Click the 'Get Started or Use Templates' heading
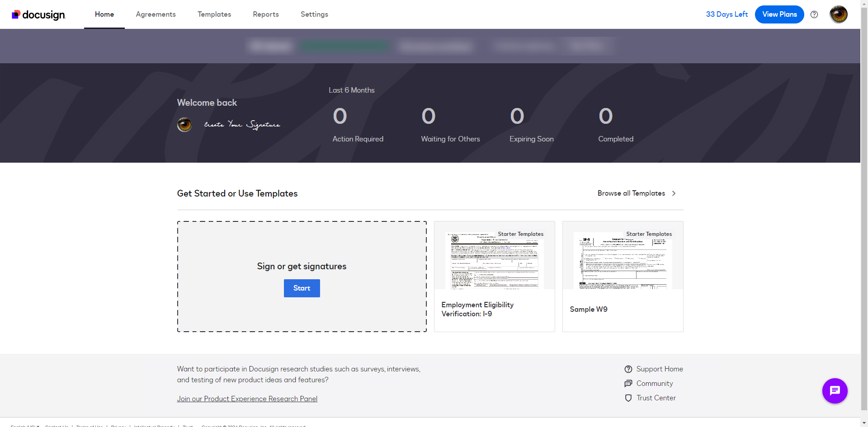The image size is (868, 427). point(237,193)
